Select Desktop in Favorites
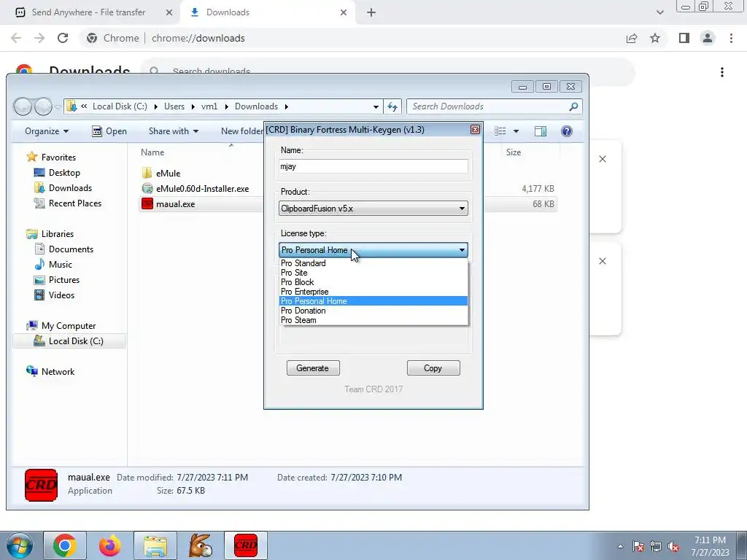Screen dimensions: 747x560 click(64, 172)
